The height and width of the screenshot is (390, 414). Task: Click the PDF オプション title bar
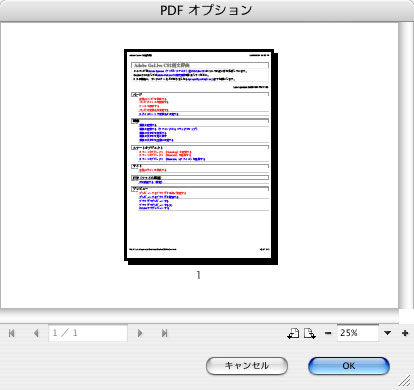207,10
